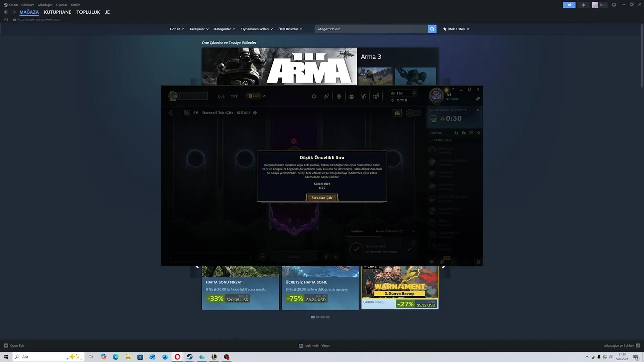Screen dimensions: 644x362
Task: Open the Oyunlar menu
Action: coord(62,5)
